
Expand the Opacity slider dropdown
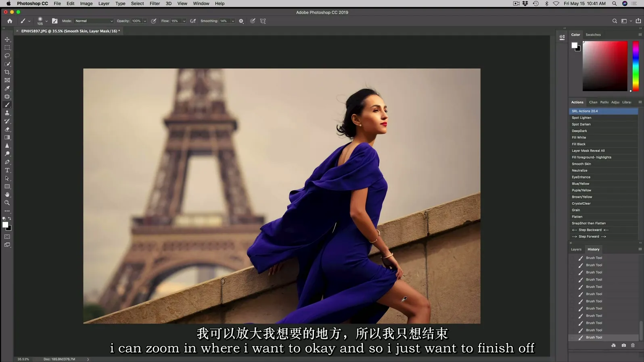tap(145, 21)
